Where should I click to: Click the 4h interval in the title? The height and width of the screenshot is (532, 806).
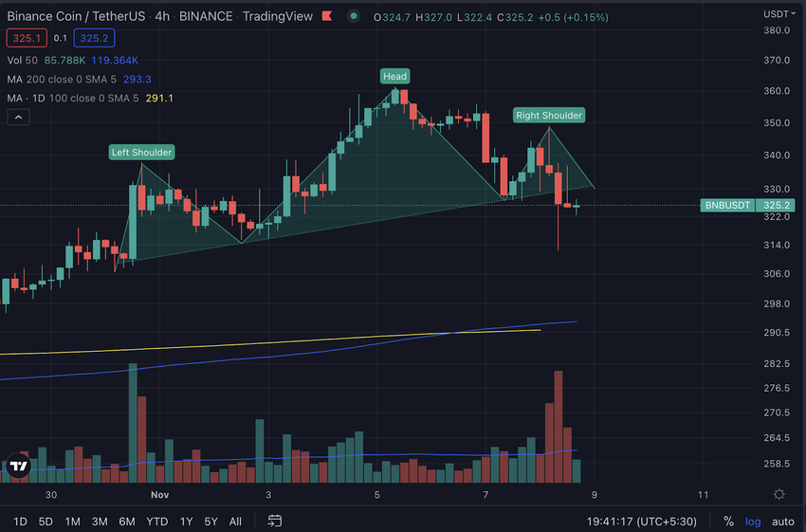tap(162, 16)
